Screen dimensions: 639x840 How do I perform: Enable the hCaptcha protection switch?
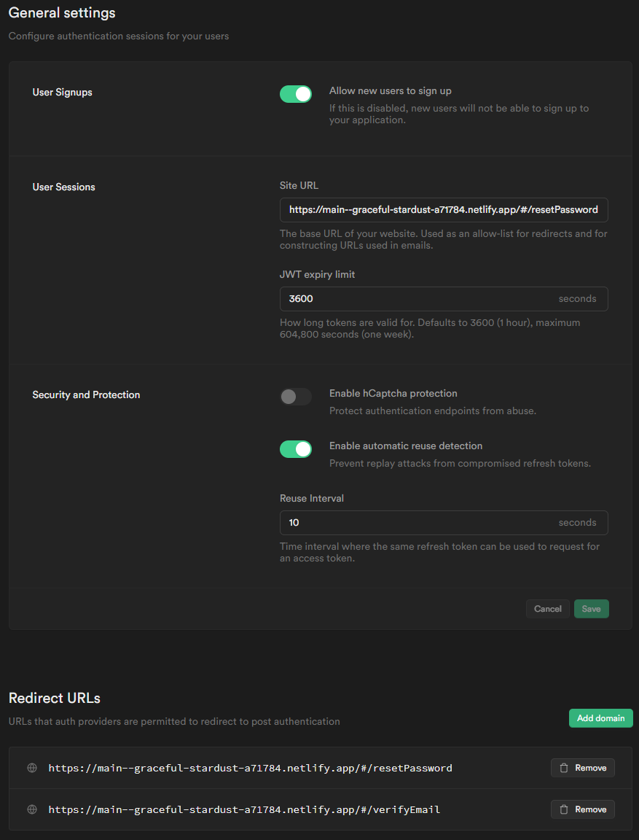[x=296, y=397]
